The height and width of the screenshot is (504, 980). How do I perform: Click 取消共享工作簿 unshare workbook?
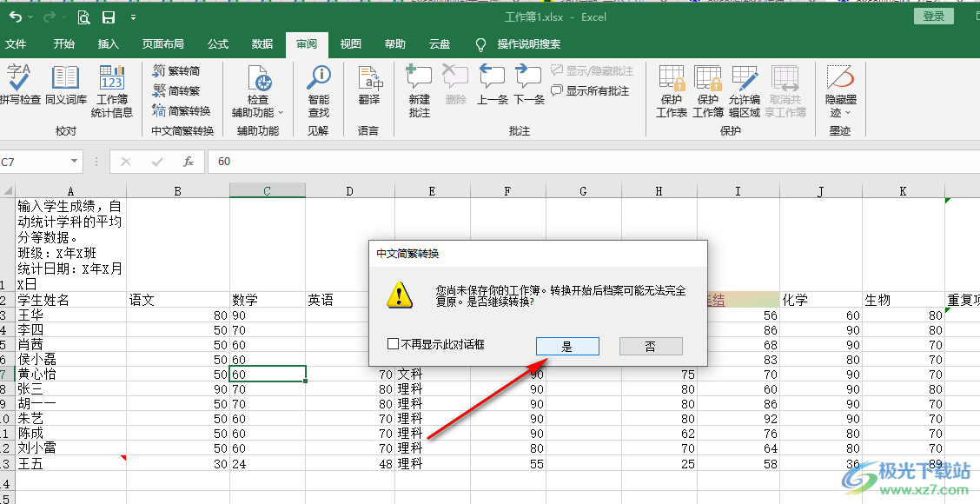(x=785, y=92)
